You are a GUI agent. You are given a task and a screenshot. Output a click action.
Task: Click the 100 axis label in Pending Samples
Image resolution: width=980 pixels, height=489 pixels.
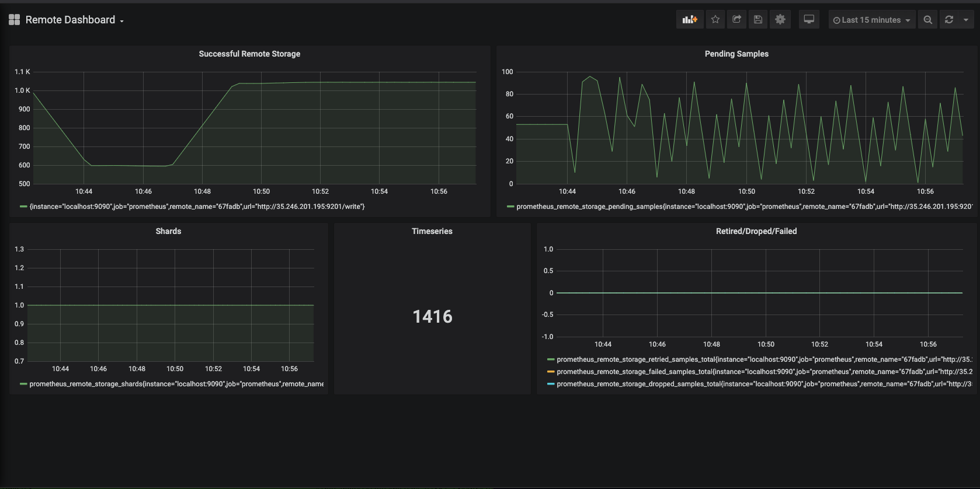(507, 72)
